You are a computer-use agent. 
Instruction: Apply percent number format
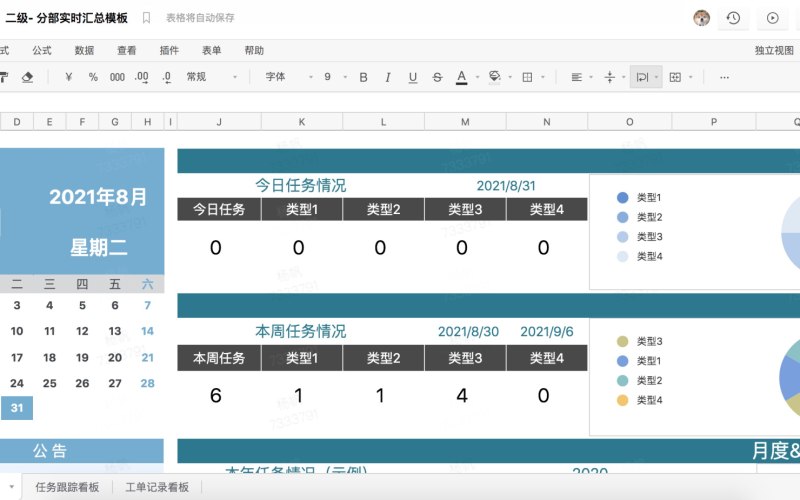[x=93, y=77]
